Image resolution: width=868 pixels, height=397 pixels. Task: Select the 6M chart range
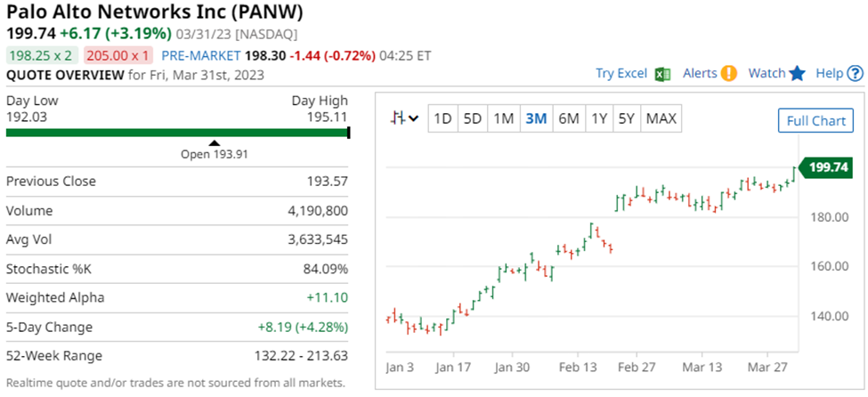tap(569, 118)
